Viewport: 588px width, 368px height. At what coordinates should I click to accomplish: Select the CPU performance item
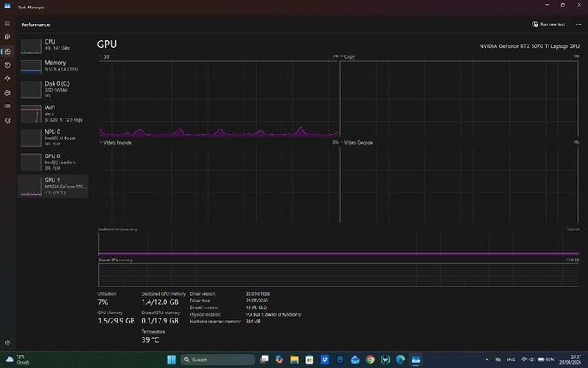53,45
